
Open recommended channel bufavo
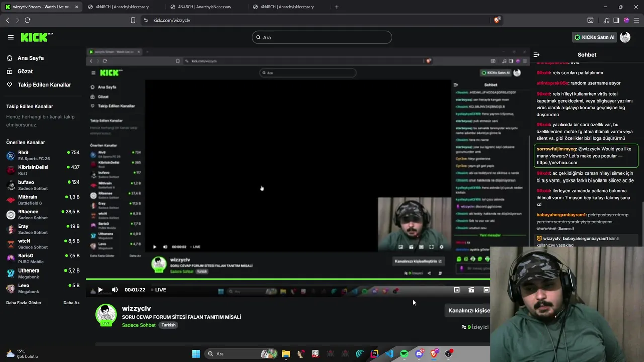[x=43, y=185]
